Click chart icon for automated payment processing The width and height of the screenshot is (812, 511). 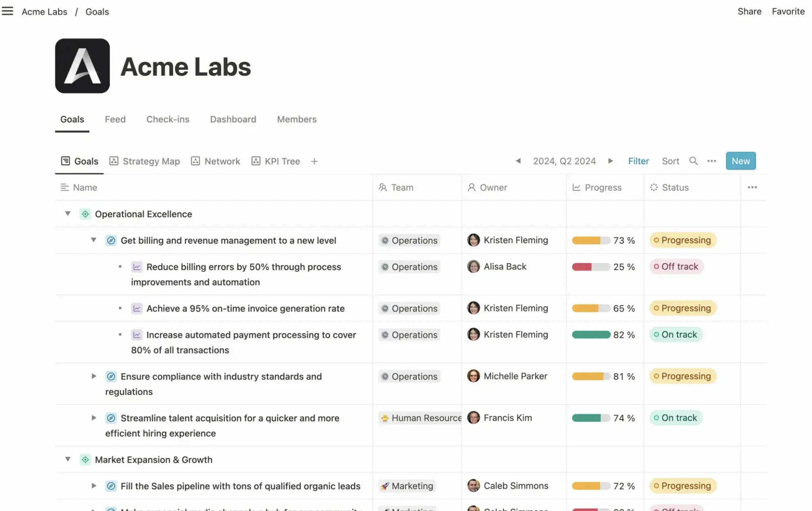tap(137, 335)
